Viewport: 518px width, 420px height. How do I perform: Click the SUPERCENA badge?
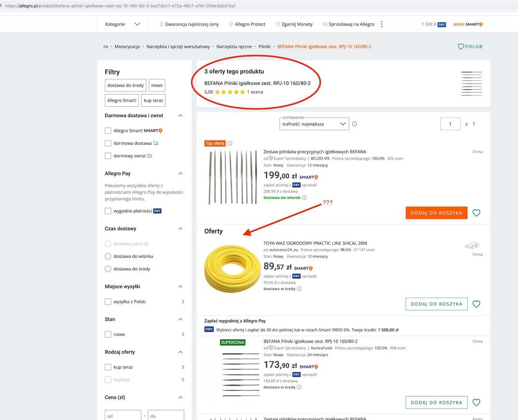pos(233,342)
